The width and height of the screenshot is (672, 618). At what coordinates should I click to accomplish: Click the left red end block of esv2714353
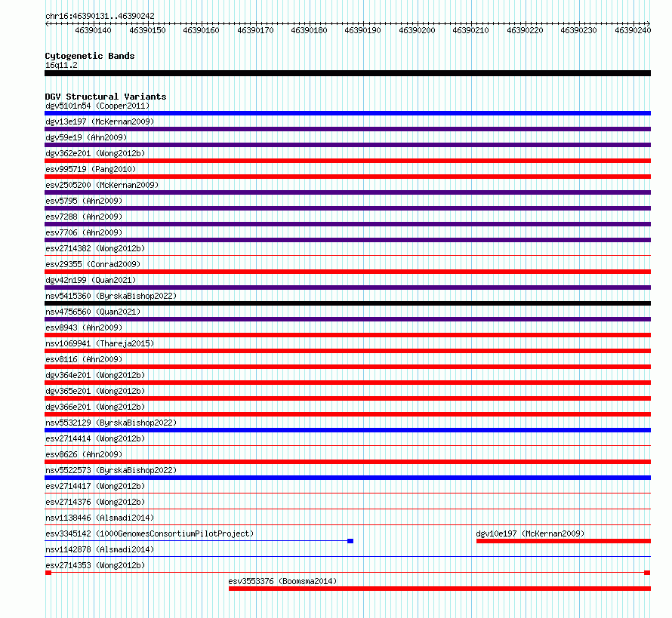(48, 573)
